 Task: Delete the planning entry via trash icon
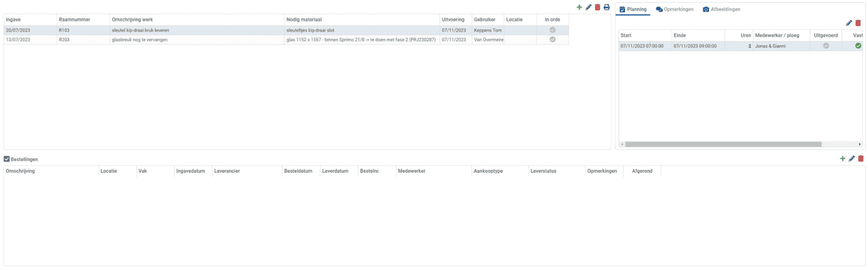pos(858,23)
